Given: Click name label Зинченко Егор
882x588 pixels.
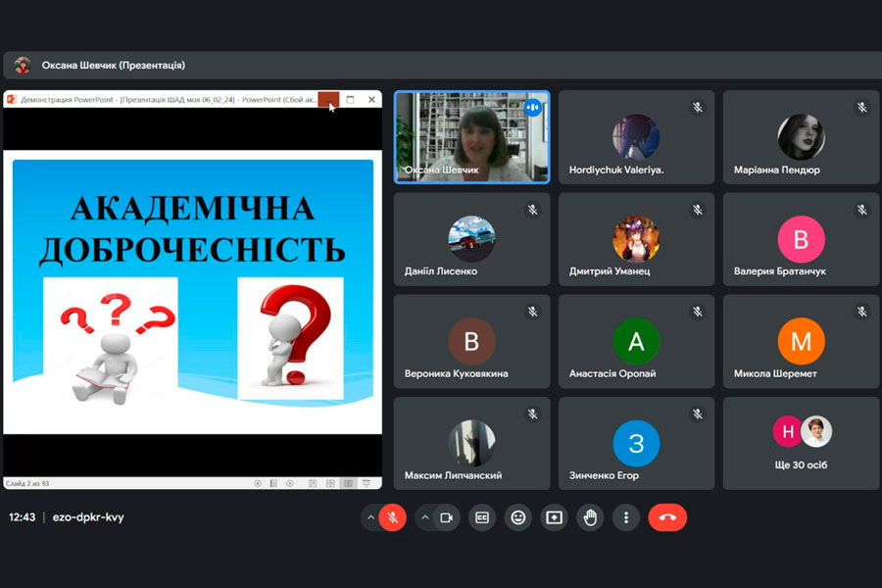Looking at the screenshot, I should 604,475.
